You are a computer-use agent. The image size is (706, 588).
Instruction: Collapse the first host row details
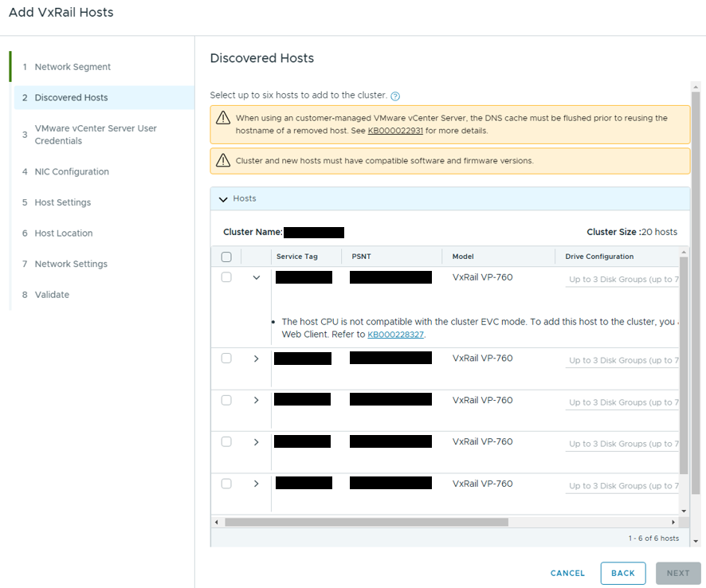tap(257, 278)
